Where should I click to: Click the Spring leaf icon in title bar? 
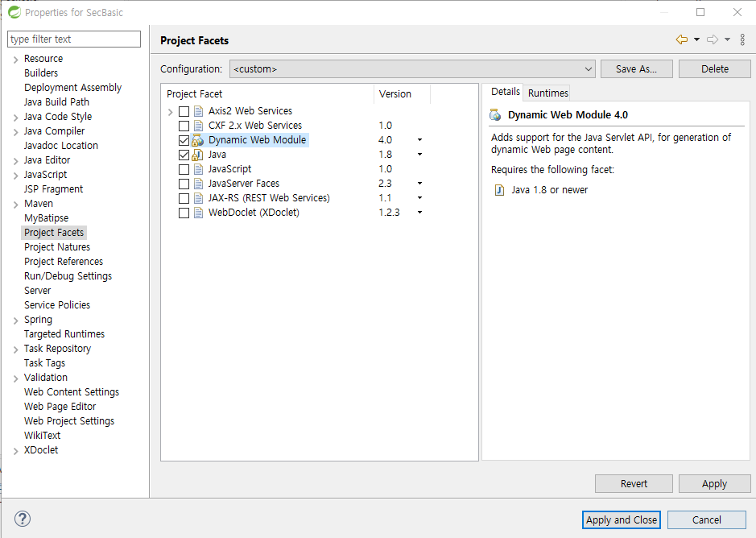click(14, 12)
